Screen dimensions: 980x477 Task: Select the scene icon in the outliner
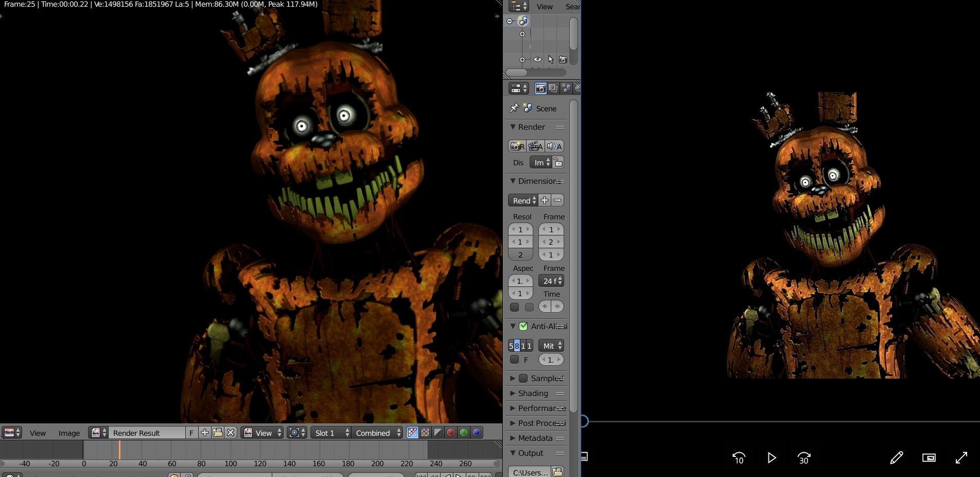coord(523,21)
